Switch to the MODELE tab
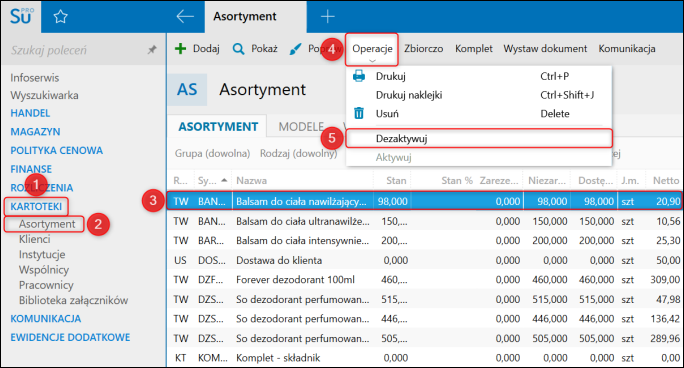This screenshot has height=368, width=684. (301, 127)
